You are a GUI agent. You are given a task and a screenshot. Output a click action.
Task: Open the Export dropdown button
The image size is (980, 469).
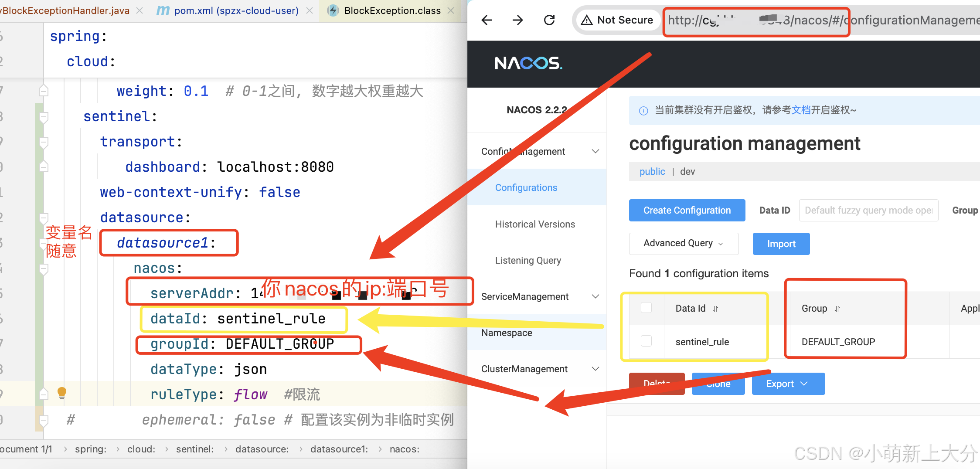pos(788,384)
